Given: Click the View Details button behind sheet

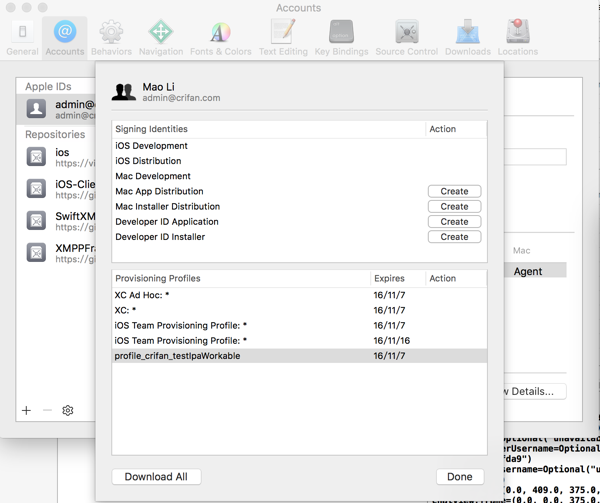Looking at the screenshot, I should (534, 391).
